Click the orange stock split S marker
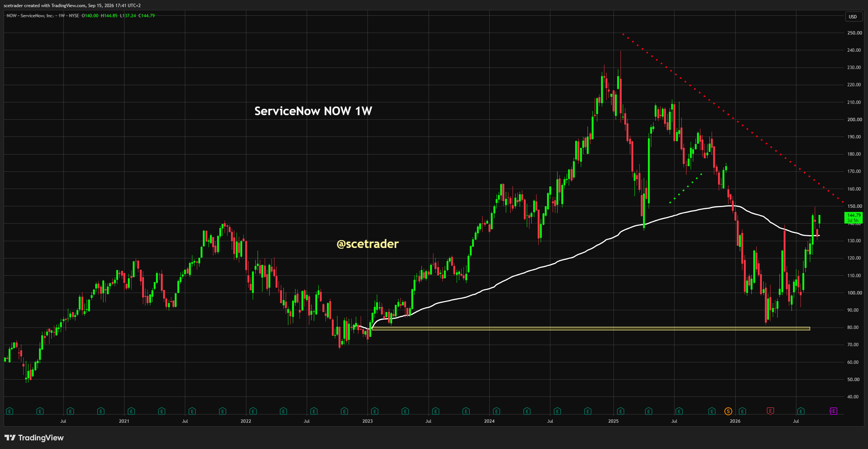The height and width of the screenshot is (449, 868). pyautogui.click(x=728, y=411)
